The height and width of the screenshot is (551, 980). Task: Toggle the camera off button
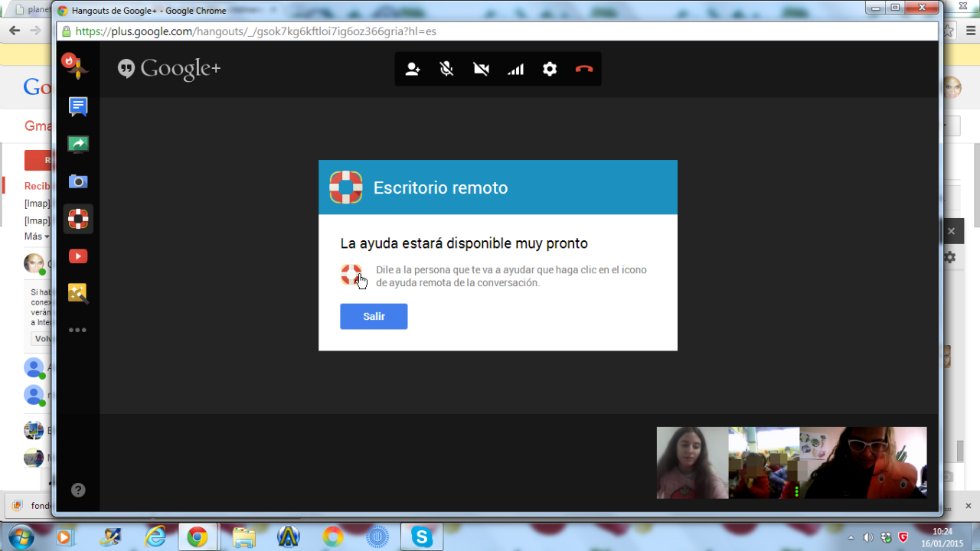click(x=482, y=69)
